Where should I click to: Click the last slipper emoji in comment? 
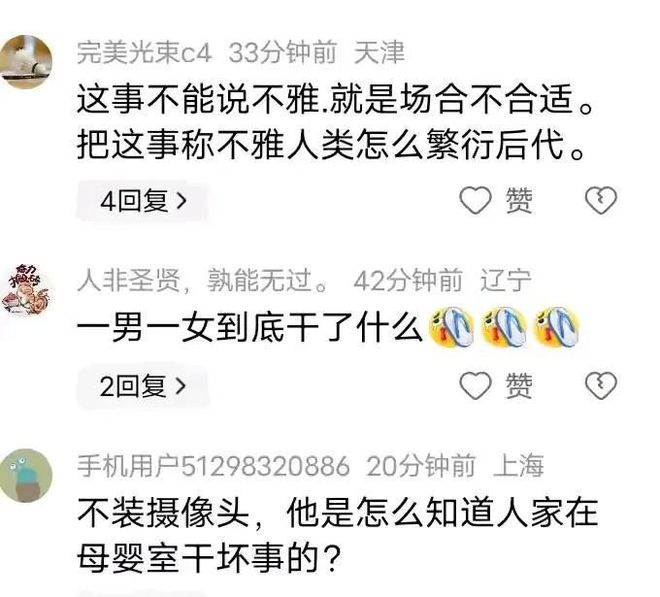pyautogui.click(x=556, y=328)
